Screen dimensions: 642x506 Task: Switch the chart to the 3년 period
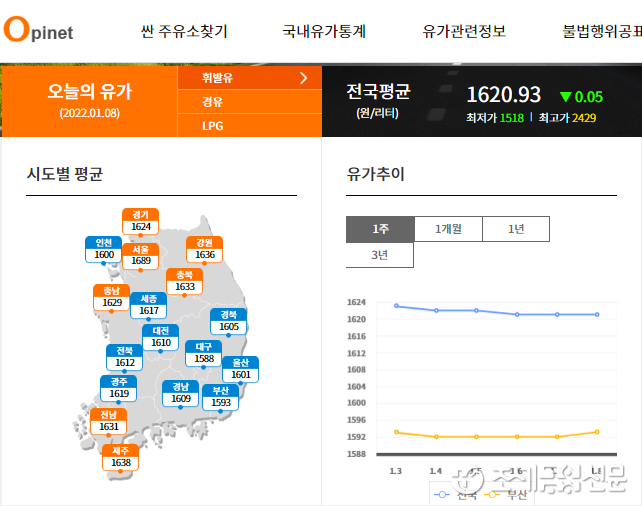pyautogui.click(x=380, y=255)
